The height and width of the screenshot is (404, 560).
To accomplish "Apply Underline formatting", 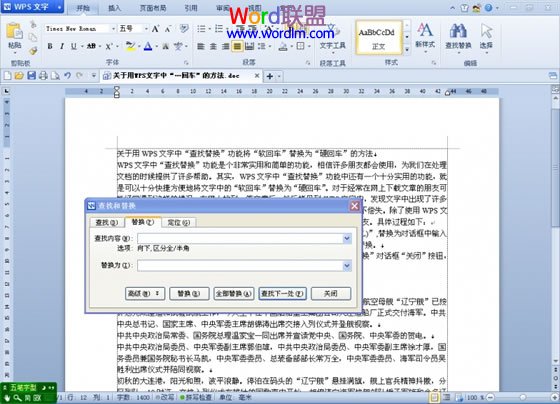I will pyautogui.click(x=74, y=46).
